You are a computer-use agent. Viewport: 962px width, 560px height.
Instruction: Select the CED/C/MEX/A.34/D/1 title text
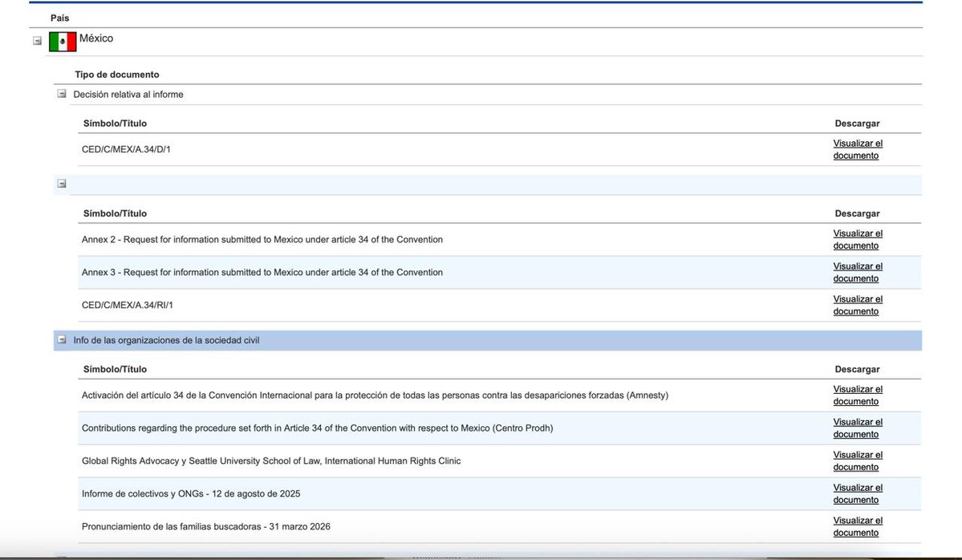pos(127,150)
